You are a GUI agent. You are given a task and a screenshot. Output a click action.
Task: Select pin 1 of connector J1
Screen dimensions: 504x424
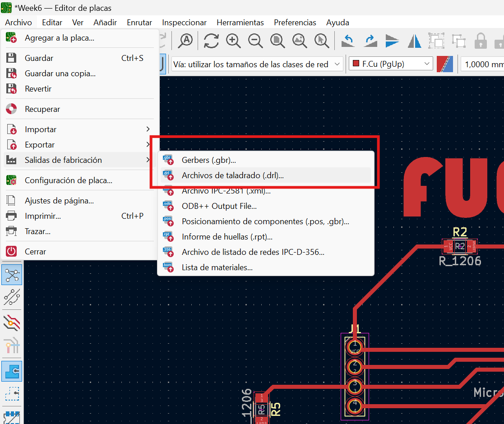[x=355, y=348]
